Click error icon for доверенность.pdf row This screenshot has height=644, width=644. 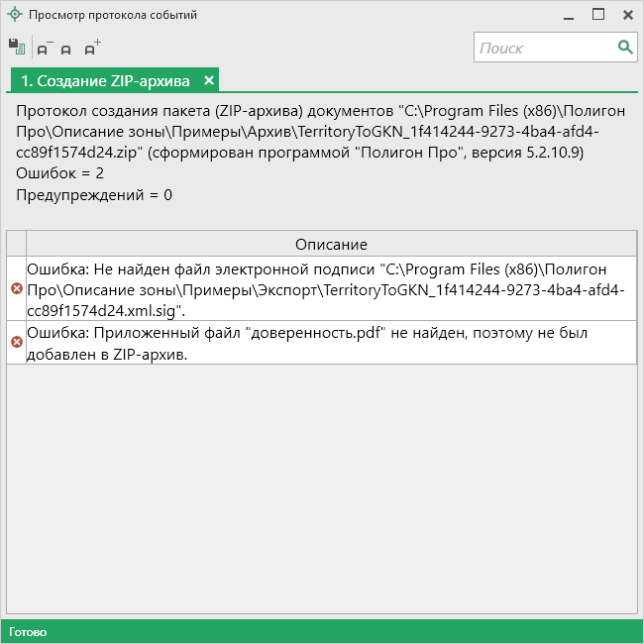[16, 342]
